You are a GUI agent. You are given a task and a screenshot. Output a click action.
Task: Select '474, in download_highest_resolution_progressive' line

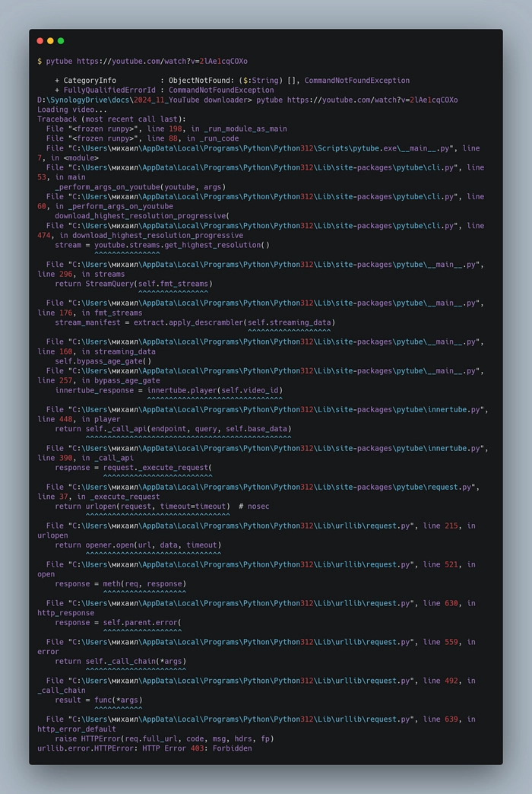point(140,236)
